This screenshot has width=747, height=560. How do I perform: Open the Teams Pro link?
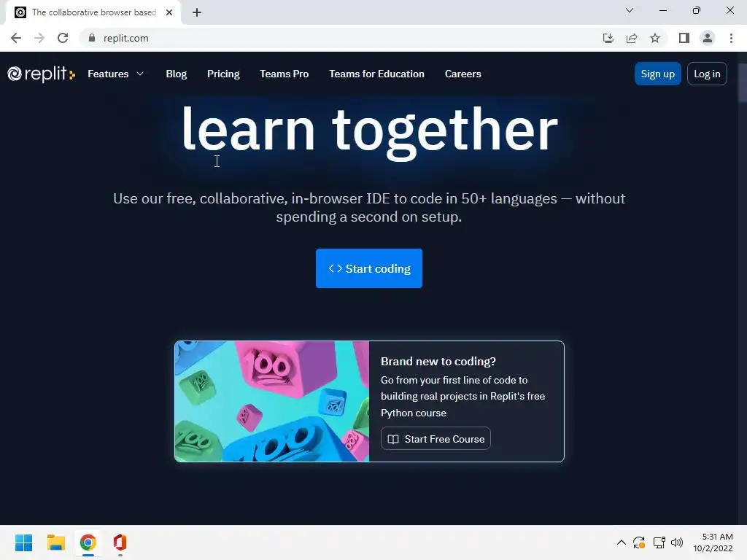tap(285, 74)
